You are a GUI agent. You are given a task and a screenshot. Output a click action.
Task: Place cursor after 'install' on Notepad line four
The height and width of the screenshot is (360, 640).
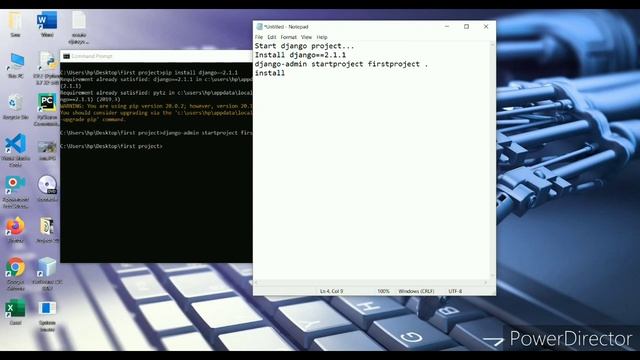(x=285, y=73)
